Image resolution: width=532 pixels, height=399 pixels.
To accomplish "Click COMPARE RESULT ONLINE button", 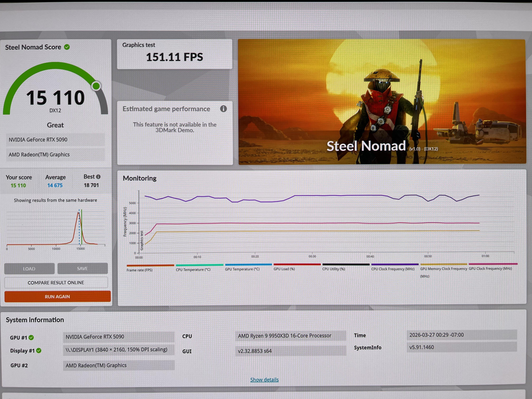I will (x=56, y=283).
